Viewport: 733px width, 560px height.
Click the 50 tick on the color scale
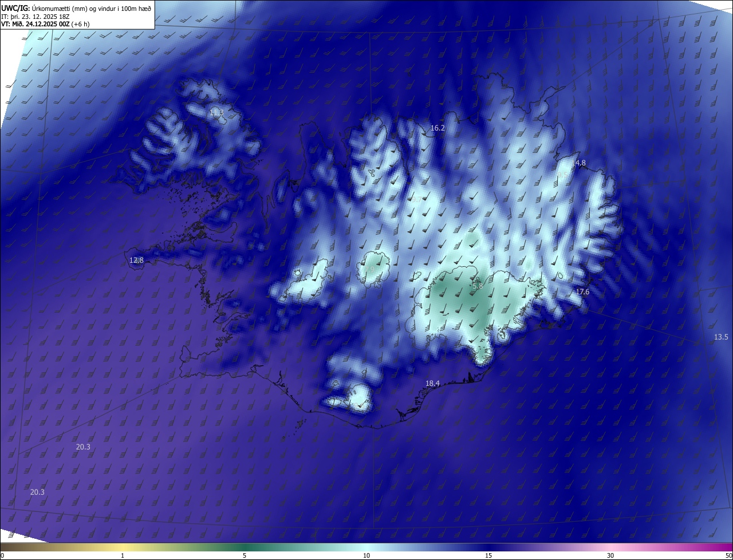coord(728,555)
